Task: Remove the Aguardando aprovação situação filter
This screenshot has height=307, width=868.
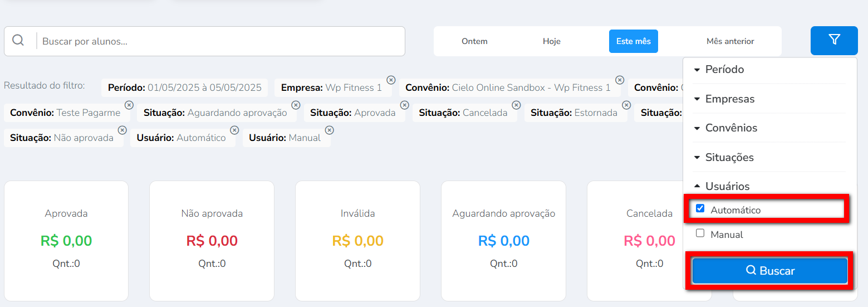Action: pos(296,105)
